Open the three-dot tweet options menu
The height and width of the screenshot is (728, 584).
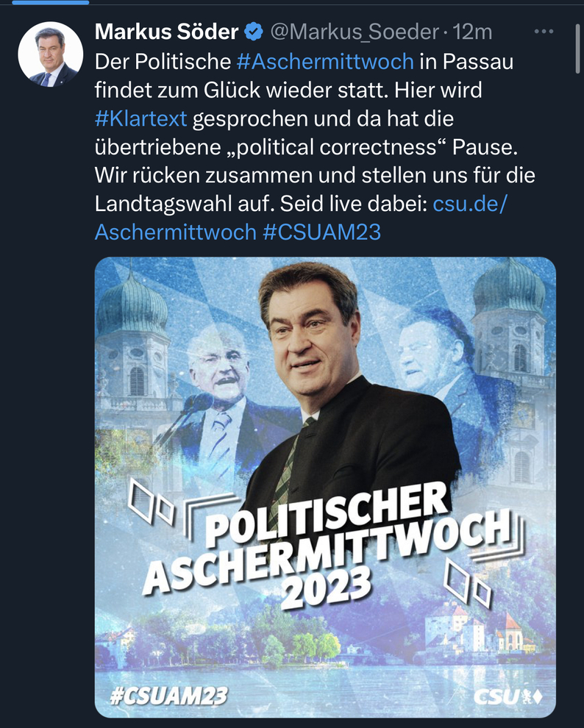pos(544,32)
